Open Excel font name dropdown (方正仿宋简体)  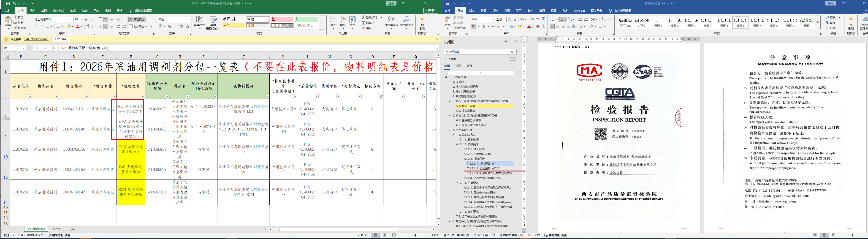(71, 19)
